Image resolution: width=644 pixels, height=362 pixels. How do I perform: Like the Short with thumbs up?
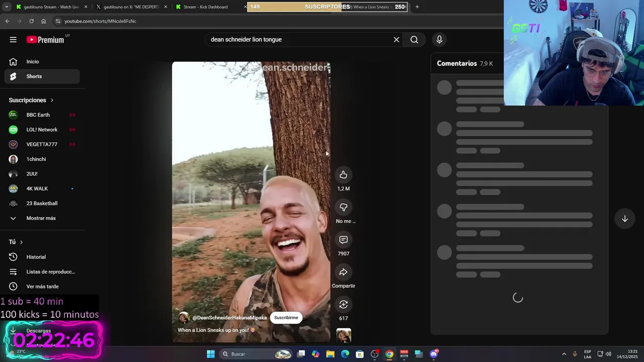(343, 175)
